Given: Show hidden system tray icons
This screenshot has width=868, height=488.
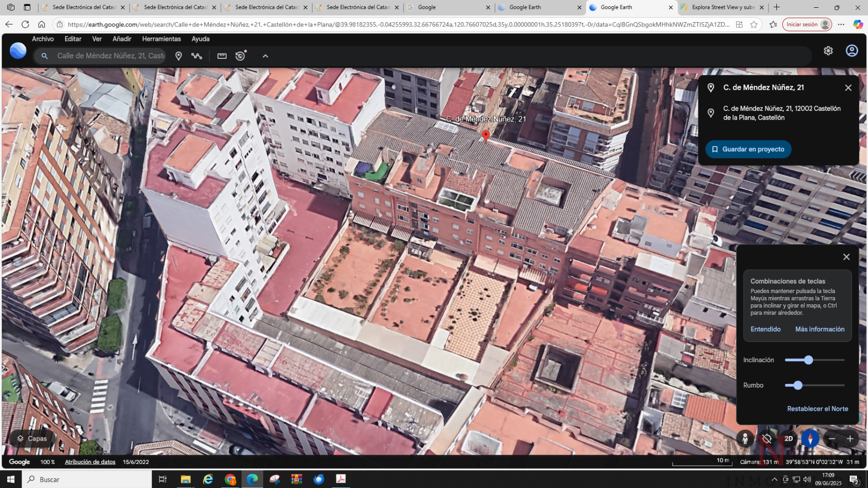Looking at the screenshot, I should (774, 479).
